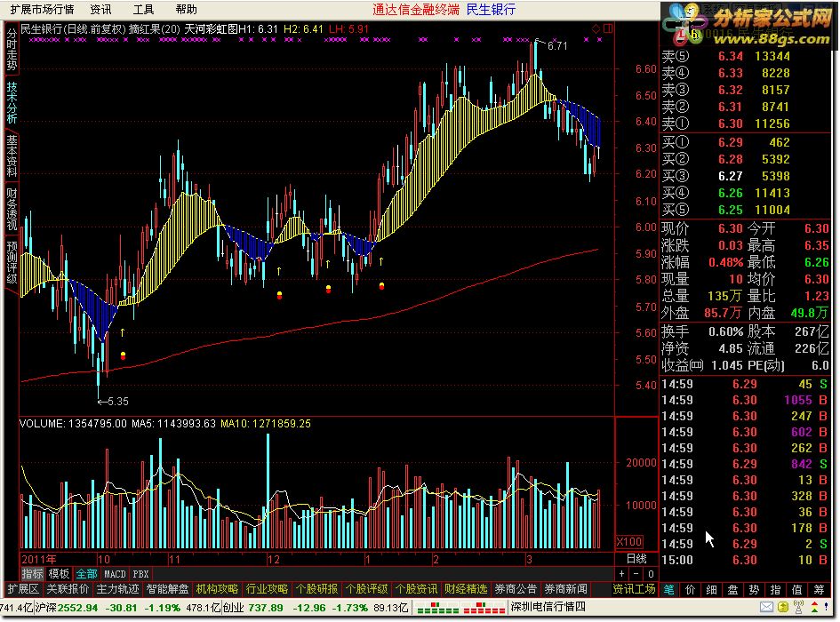
Task: Click the green block indicator in status bar
Action: [x=437, y=608]
